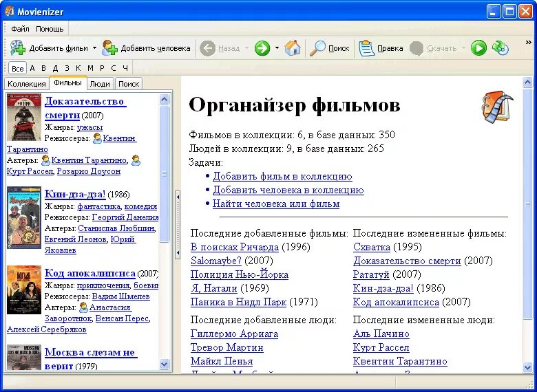Click the film list scrollbar thumb
537x392 pixels.
pos(165,174)
